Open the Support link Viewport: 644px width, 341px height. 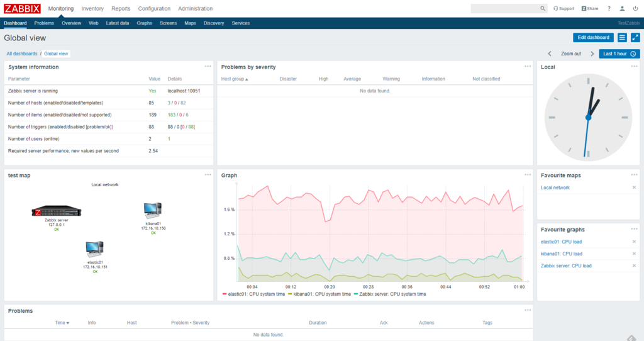pos(563,8)
